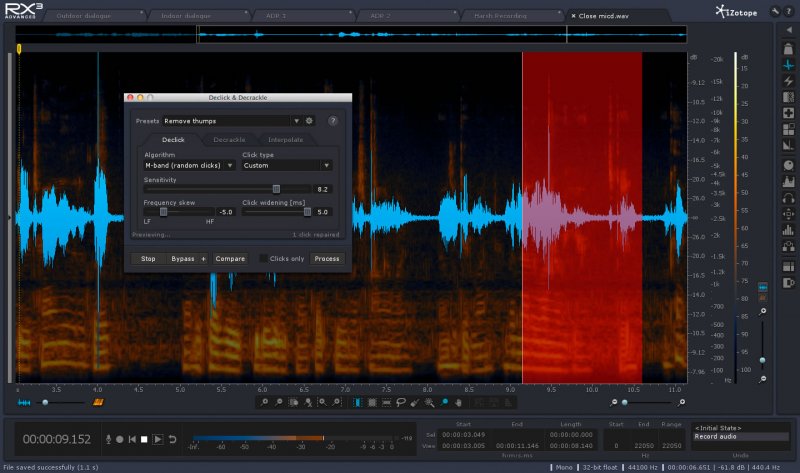Enable the Clicks only checkbox
800x473 pixels.
(x=264, y=258)
